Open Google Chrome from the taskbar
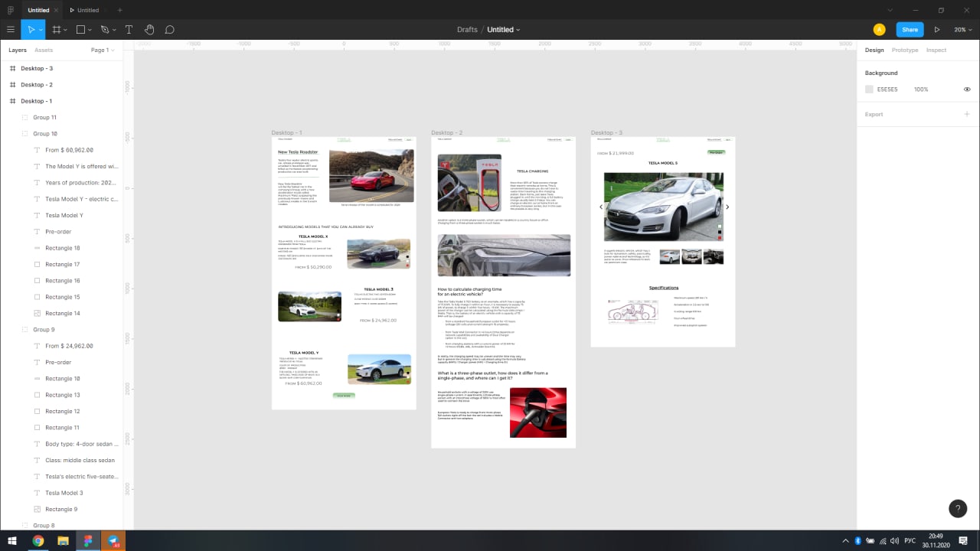This screenshot has width=980, height=551. pos(38,540)
